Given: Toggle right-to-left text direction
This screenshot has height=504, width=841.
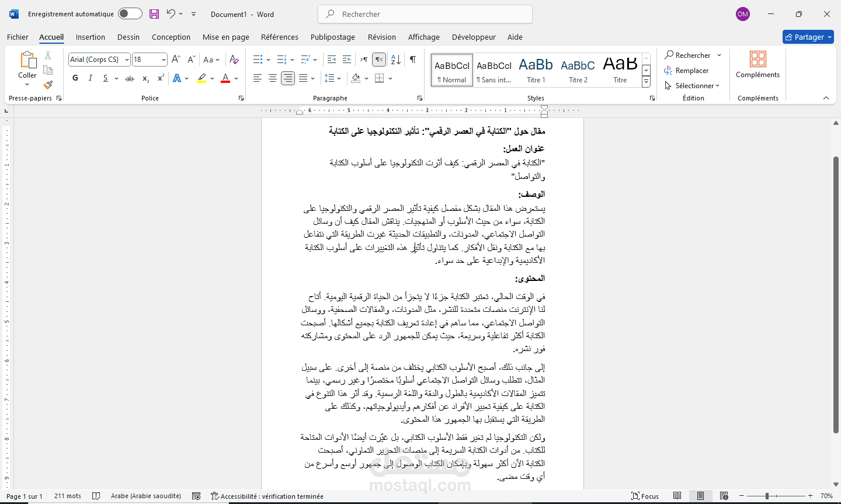Looking at the screenshot, I should pyautogui.click(x=379, y=60).
